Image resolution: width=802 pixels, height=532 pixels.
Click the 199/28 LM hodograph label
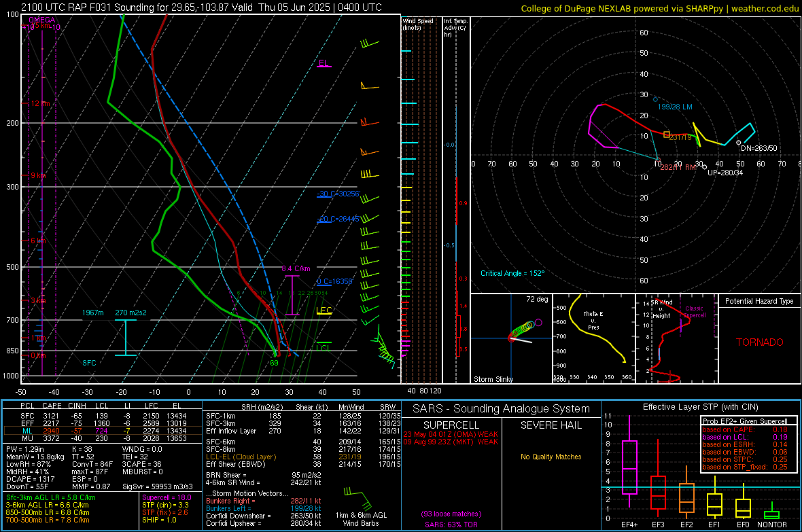pyautogui.click(x=675, y=107)
